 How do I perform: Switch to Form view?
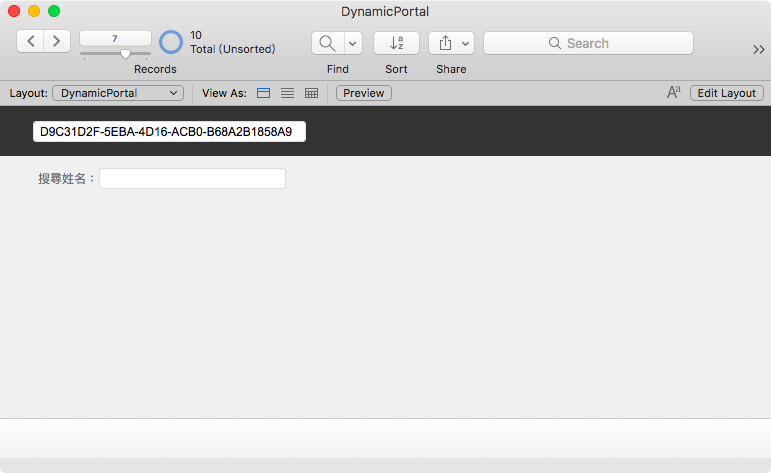pos(264,93)
